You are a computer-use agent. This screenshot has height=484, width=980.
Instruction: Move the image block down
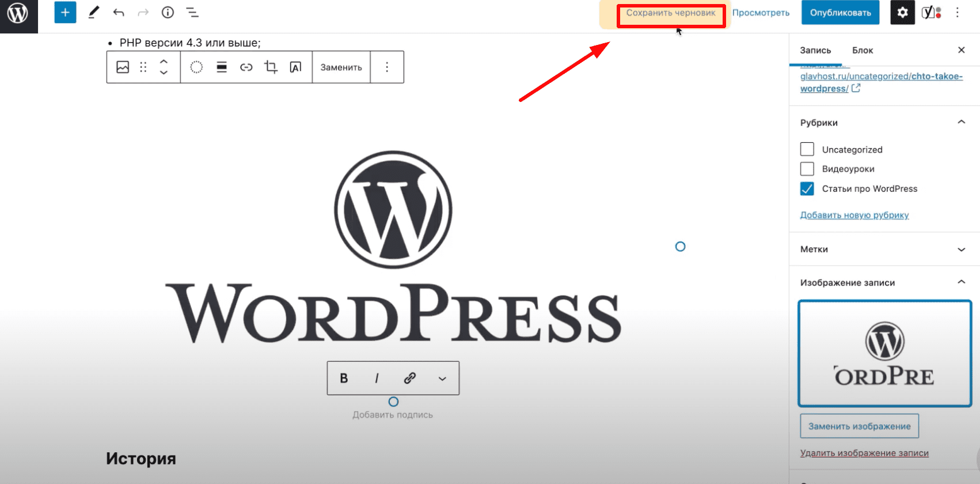pyautogui.click(x=164, y=73)
